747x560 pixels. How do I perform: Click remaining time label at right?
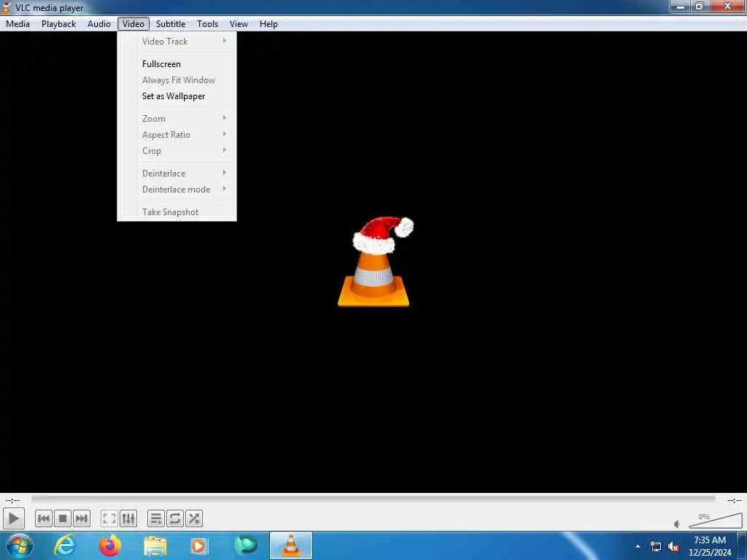pos(734,500)
